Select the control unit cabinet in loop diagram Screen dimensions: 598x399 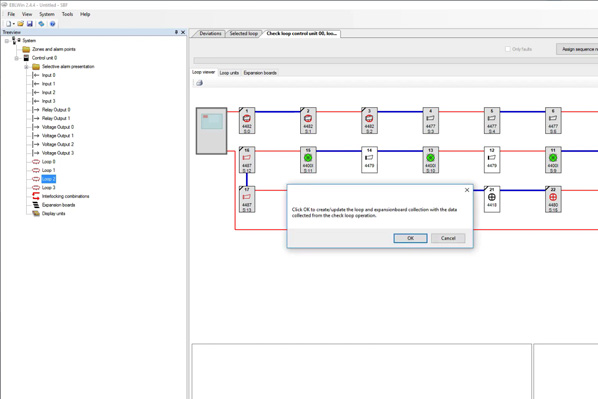(212, 131)
